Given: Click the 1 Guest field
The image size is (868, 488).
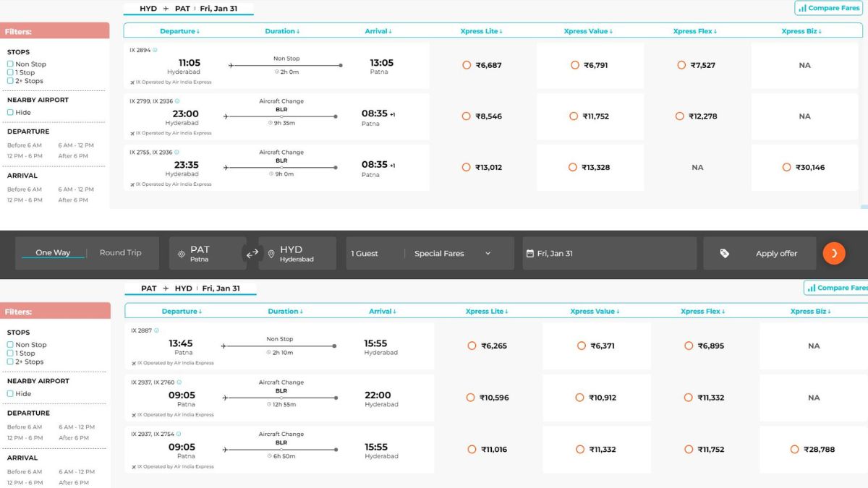Looking at the screenshot, I should pos(365,253).
